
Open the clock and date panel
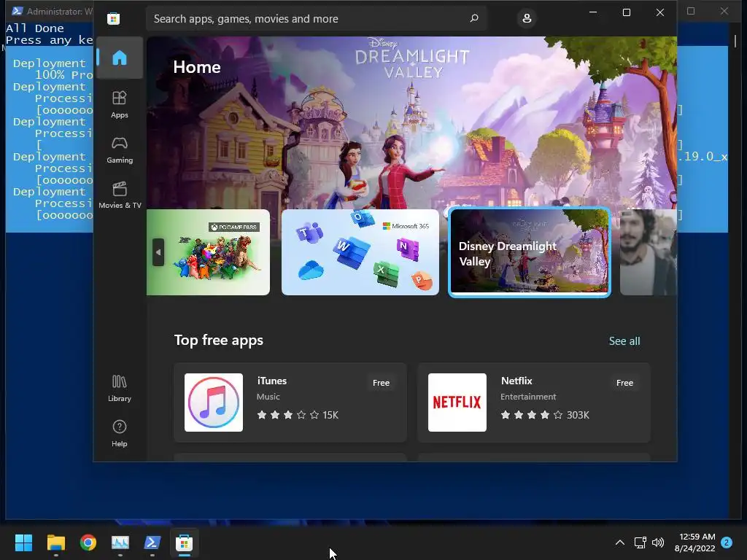(694, 542)
